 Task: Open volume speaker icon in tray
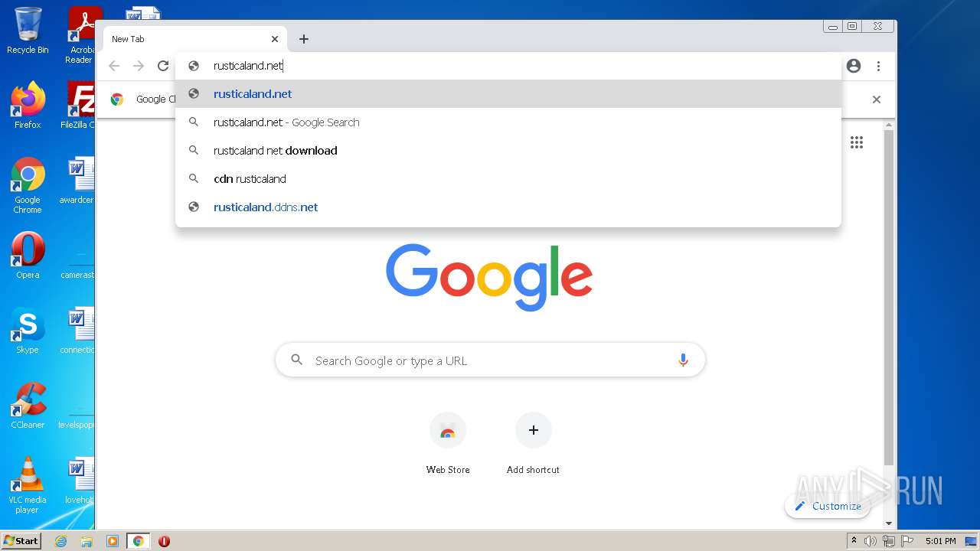[871, 541]
